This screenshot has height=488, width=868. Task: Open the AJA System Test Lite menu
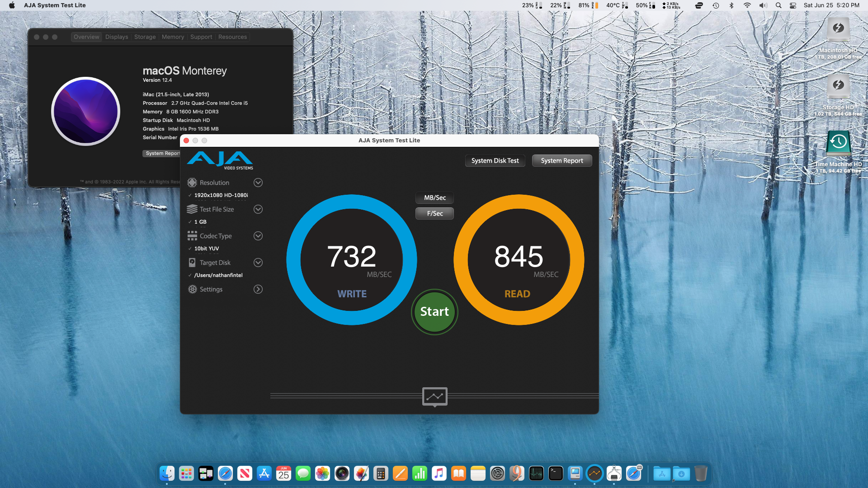55,5
